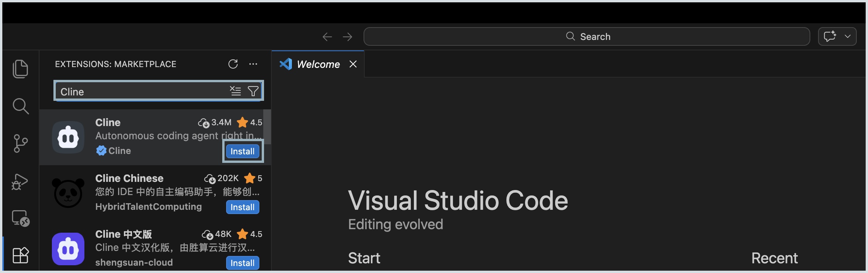
Task: Click the command center Search box
Action: [x=587, y=36]
